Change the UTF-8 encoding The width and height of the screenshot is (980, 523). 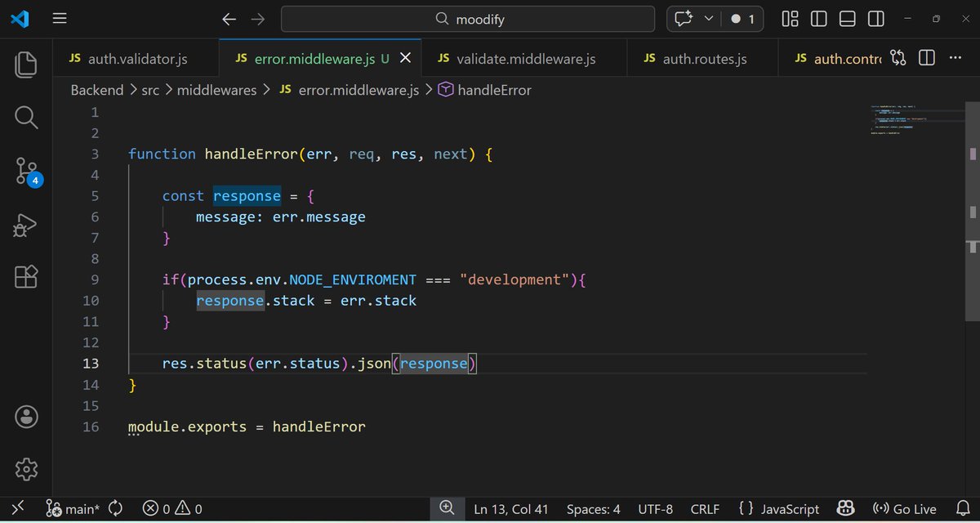point(655,509)
